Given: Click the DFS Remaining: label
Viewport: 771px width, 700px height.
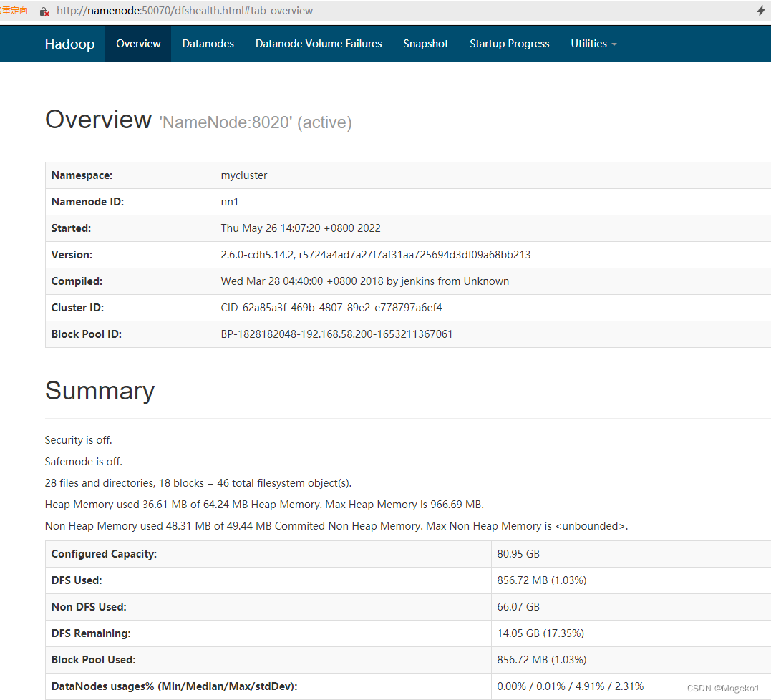Looking at the screenshot, I should [x=91, y=634].
